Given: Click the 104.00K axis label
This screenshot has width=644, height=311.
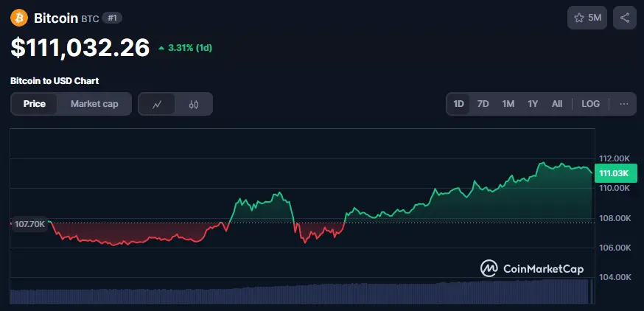Looking at the screenshot, I should (614, 278).
